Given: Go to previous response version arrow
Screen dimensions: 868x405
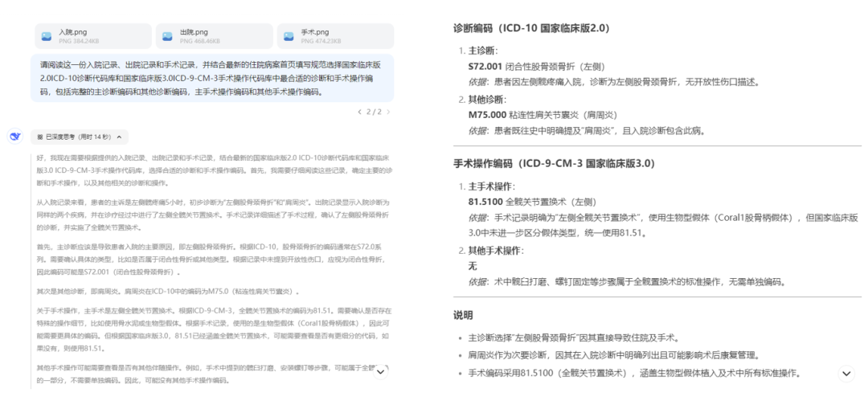Looking at the screenshot, I should [360, 112].
